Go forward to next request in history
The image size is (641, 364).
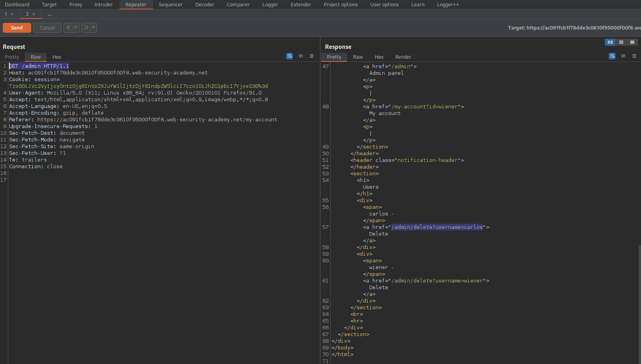[x=86, y=28]
